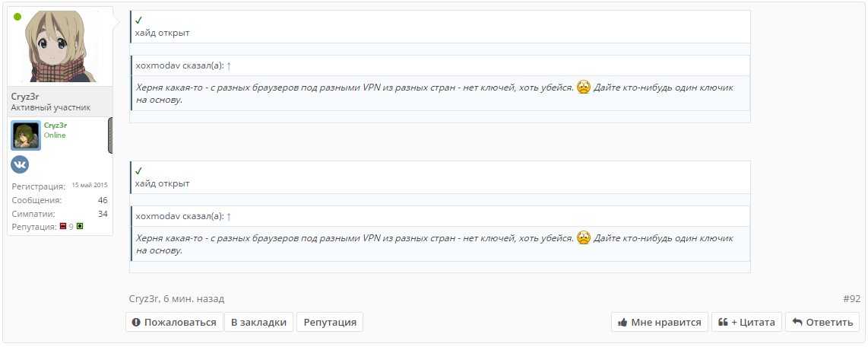Open the VK social profile icon
Viewport: 868px width, 347px height.
point(20,164)
